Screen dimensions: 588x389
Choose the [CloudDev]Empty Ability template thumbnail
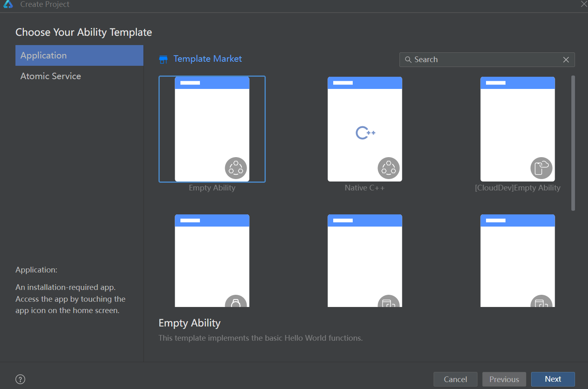(518, 129)
